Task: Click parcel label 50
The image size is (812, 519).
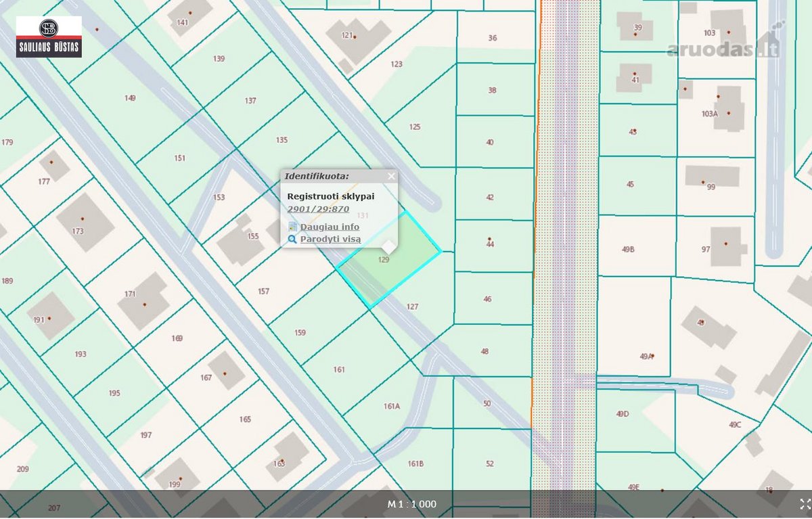Action: (487, 403)
